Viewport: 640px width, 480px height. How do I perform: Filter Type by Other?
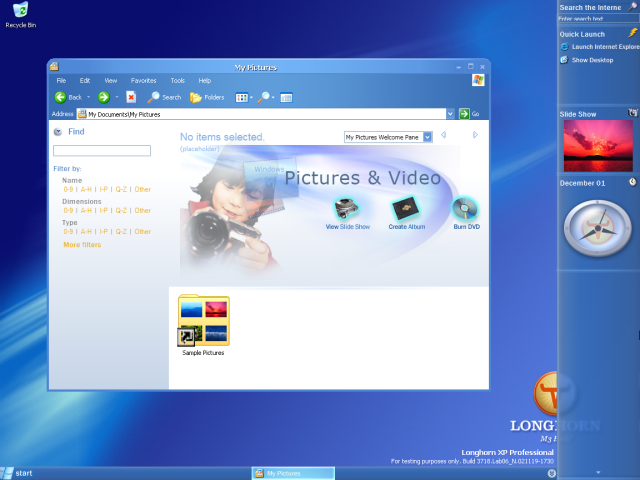coord(142,231)
